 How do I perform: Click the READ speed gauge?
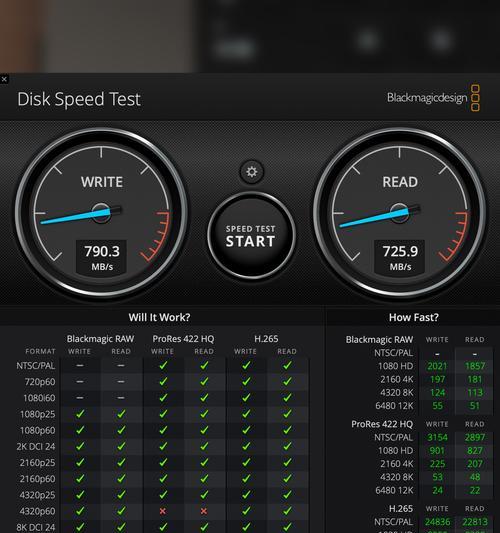tap(399, 214)
